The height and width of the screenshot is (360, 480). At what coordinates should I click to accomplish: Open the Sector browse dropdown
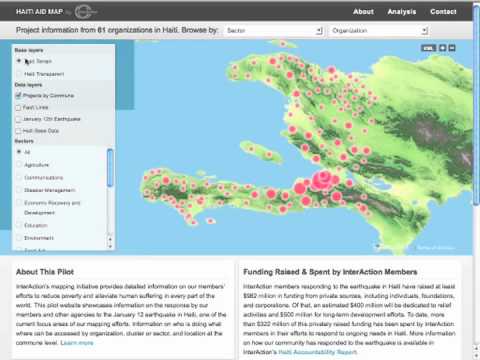274,31
